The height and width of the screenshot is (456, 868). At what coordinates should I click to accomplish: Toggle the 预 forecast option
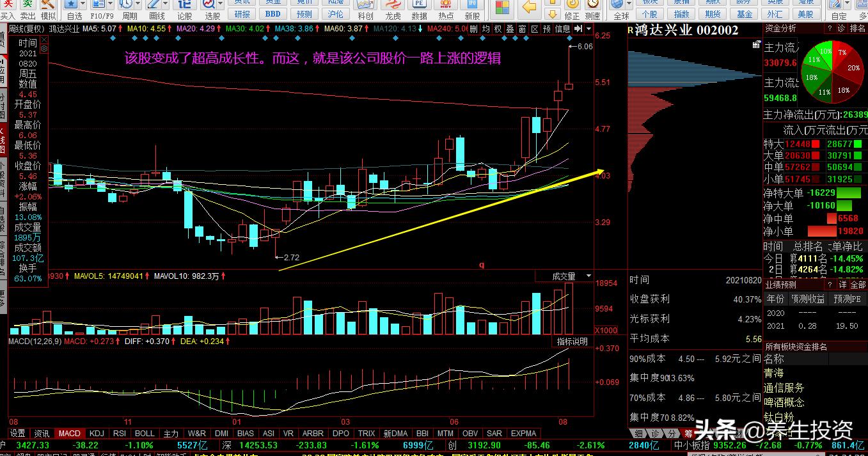click(547, 29)
